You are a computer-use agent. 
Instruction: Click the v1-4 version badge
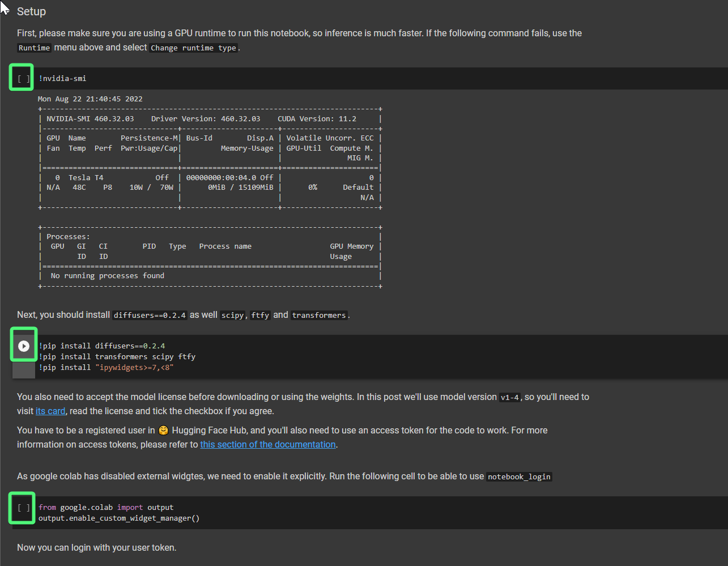pyautogui.click(x=509, y=397)
